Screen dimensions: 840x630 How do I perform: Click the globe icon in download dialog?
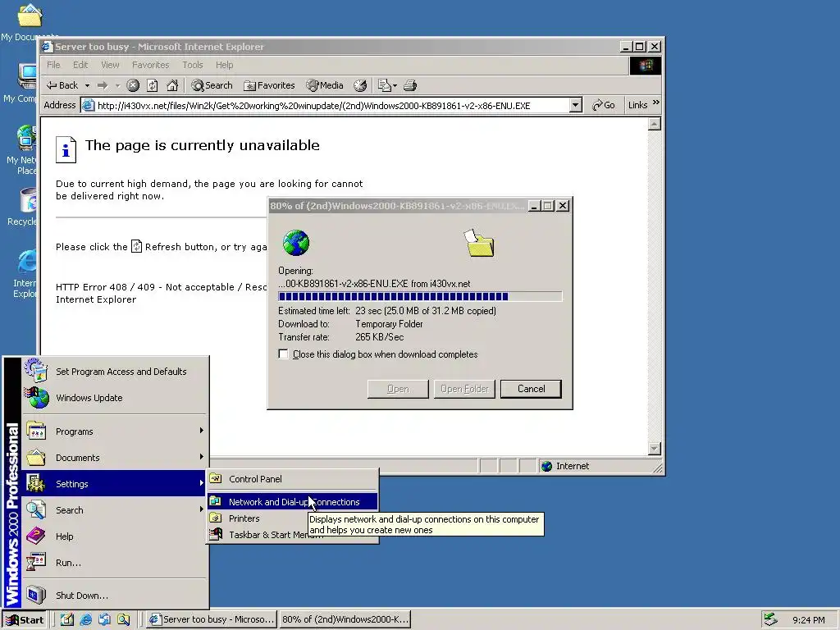point(295,243)
